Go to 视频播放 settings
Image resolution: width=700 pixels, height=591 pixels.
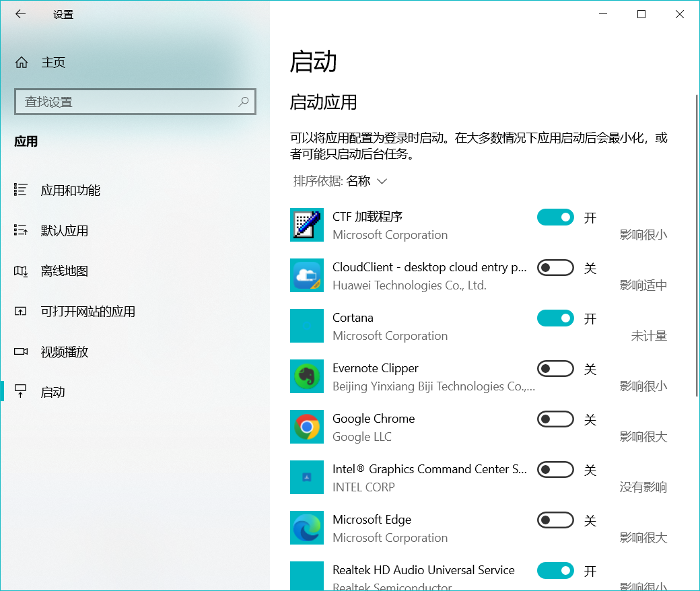tap(135, 352)
